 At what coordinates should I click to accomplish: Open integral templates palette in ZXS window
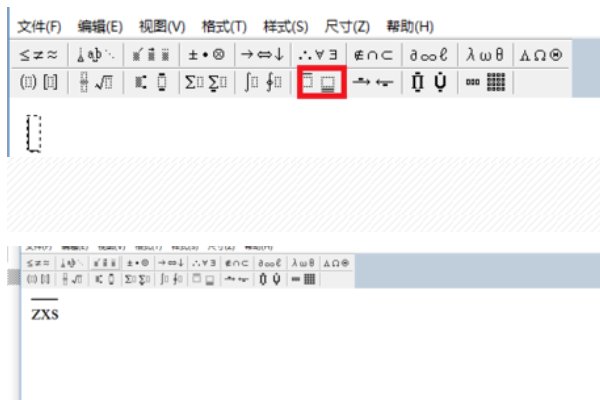171,279
